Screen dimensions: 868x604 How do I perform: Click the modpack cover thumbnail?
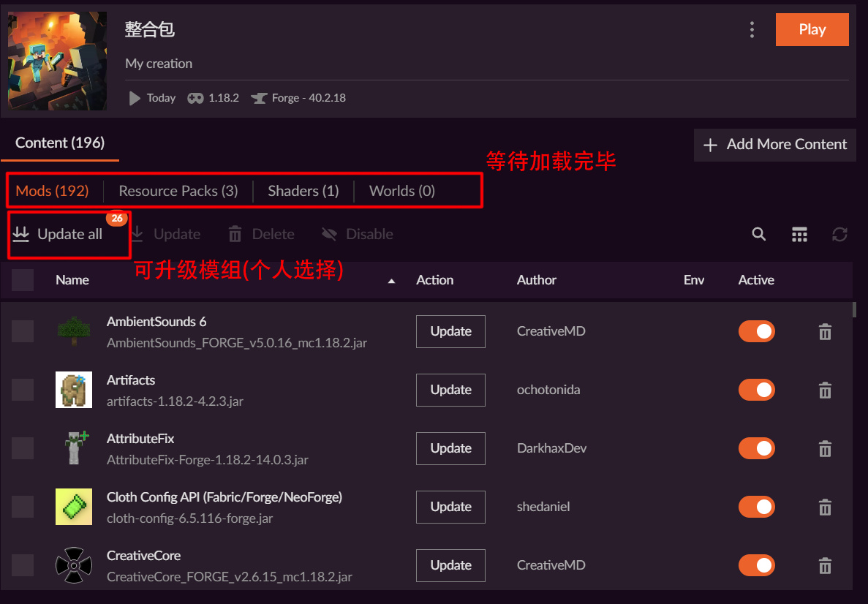[x=58, y=61]
